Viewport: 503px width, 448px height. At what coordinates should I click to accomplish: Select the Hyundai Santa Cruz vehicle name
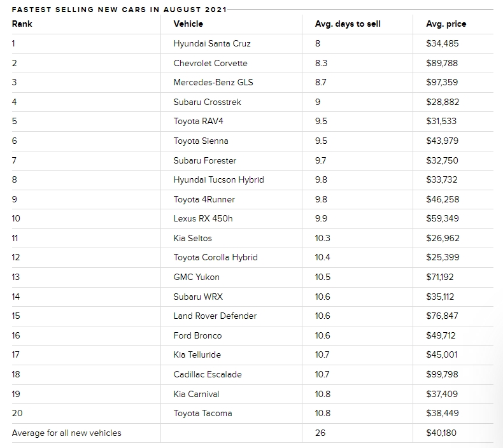click(212, 43)
